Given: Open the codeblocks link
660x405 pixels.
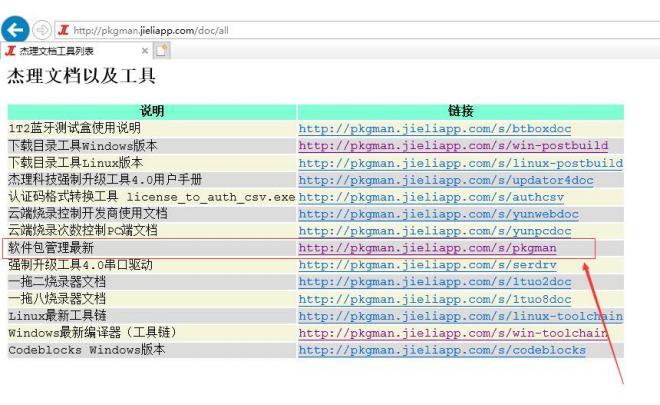Looking at the screenshot, I should tap(442, 350).
